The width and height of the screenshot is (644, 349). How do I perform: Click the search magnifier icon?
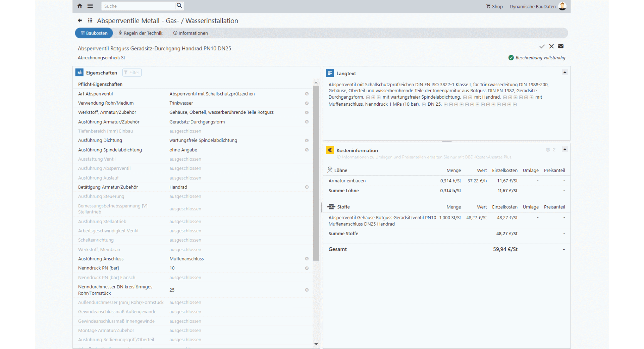[179, 6]
